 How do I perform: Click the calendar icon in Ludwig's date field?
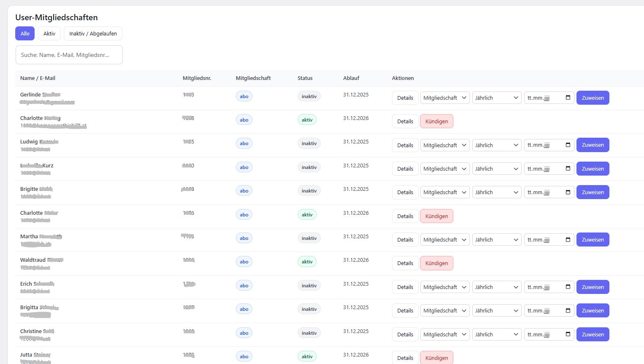click(x=568, y=145)
